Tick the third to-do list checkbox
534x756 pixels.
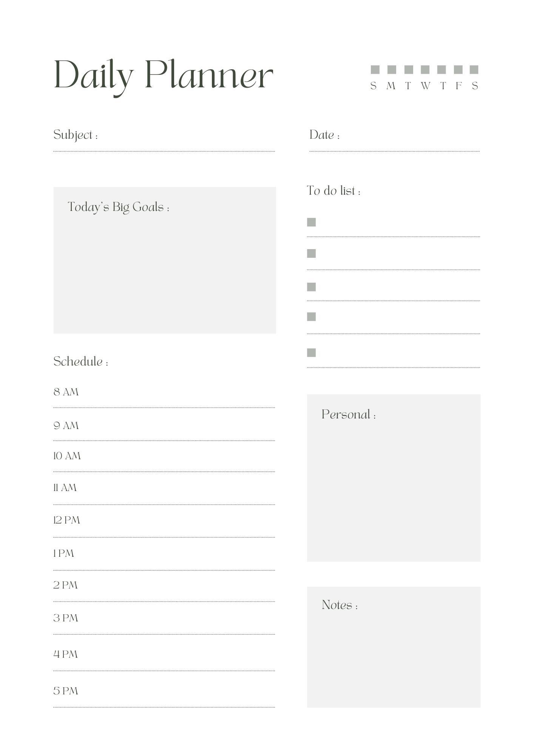click(x=311, y=287)
